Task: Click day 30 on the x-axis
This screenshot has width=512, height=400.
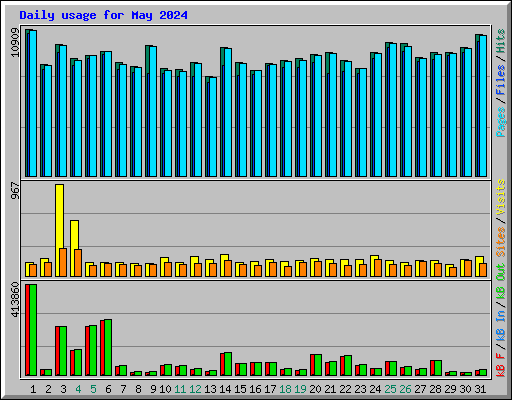Action: coord(465,389)
